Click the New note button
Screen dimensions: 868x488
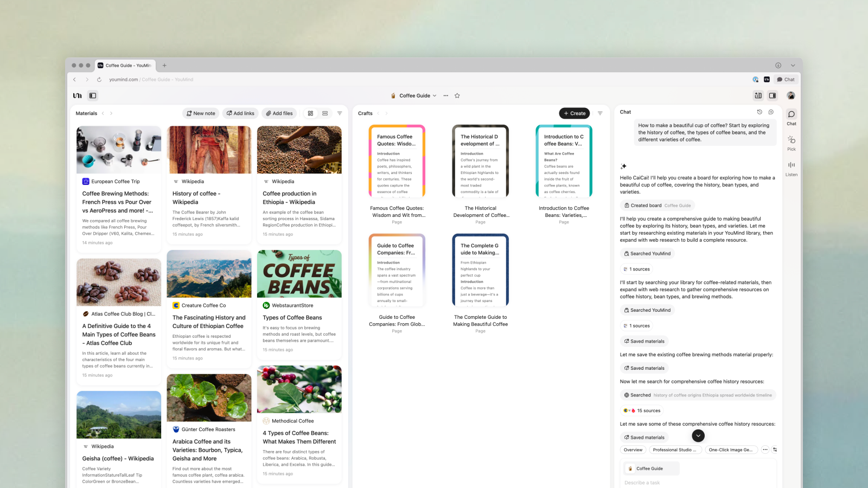click(x=201, y=113)
